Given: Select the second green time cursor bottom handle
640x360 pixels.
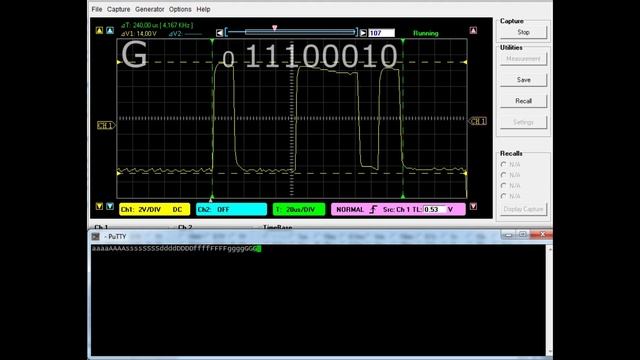Looking at the screenshot, I should click(x=403, y=196).
